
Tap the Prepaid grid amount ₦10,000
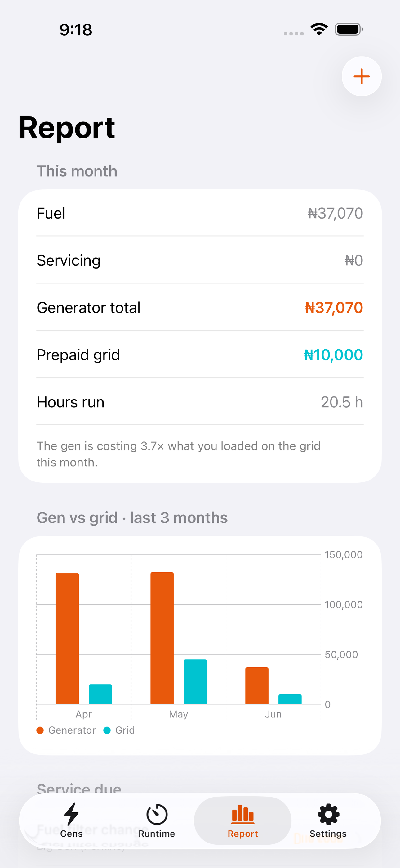333,355
